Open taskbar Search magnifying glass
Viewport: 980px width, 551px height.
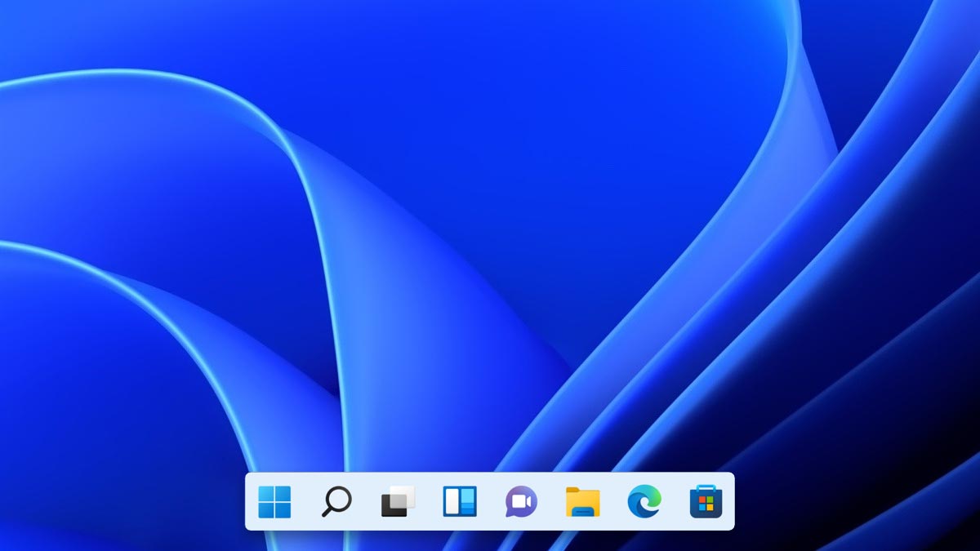336,501
